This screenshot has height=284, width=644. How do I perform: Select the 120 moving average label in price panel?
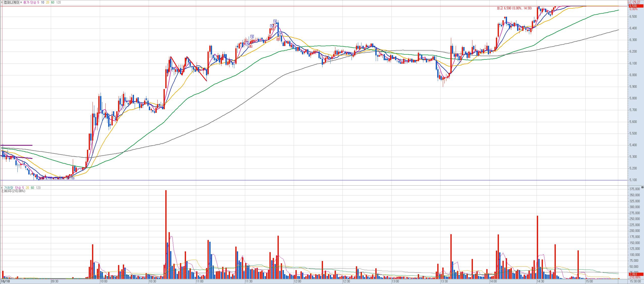[x=58, y=2]
